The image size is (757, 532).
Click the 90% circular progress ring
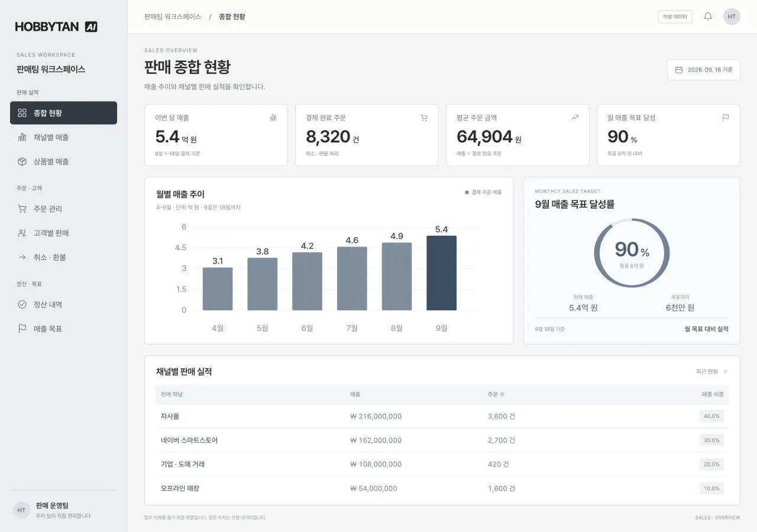pyautogui.click(x=632, y=253)
